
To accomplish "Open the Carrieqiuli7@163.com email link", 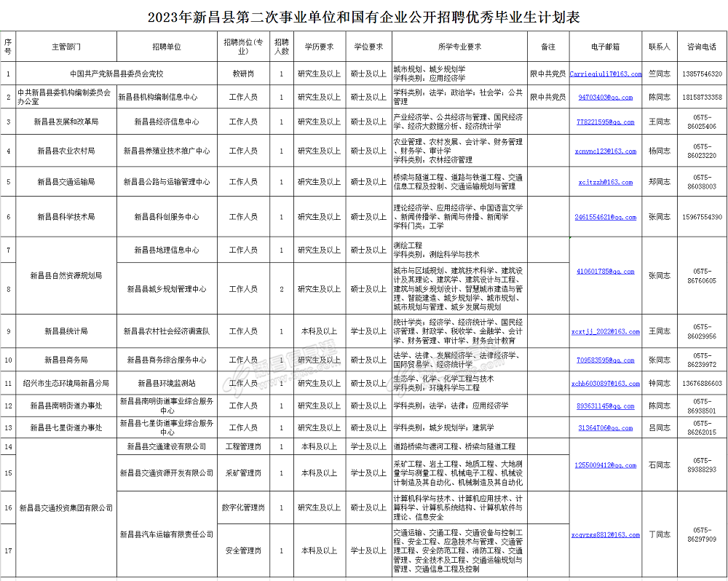I will pos(605,74).
